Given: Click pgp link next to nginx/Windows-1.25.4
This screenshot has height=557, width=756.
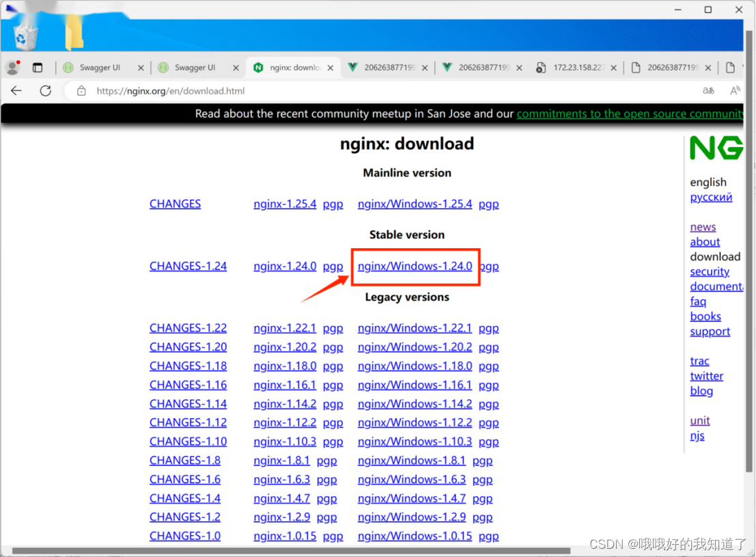Looking at the screenshot, I should pos(488,204).
